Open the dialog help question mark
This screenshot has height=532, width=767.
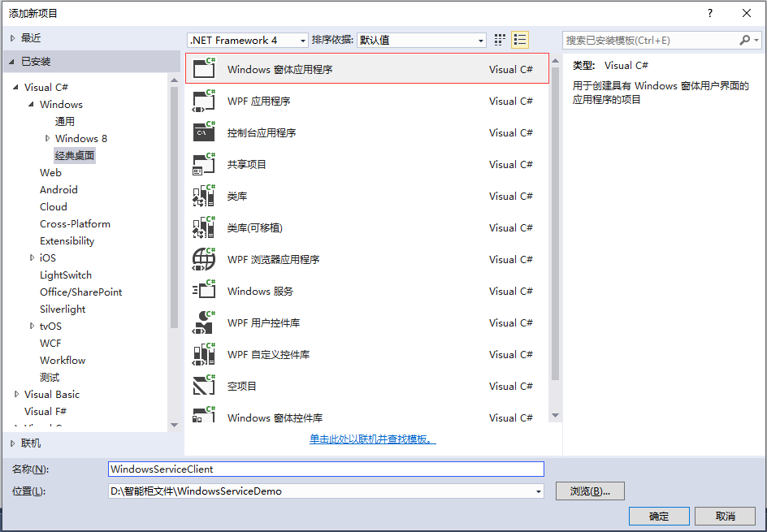710,13
